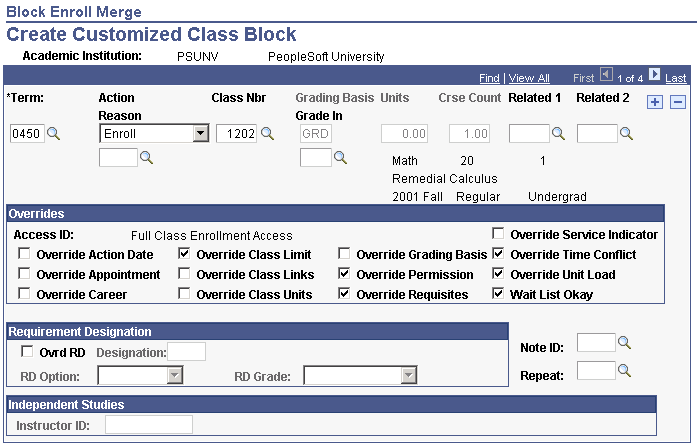Uncheck Wait List Okay

[498, 293]
